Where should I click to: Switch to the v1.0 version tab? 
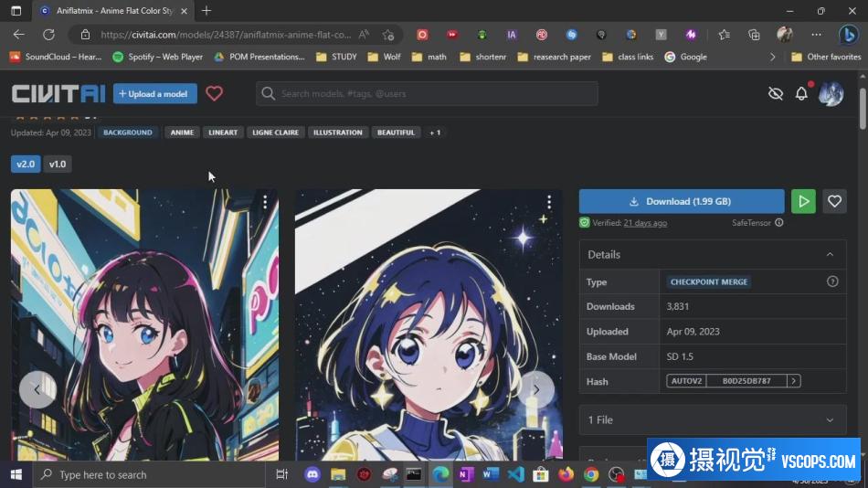pyautogui.click(x=58, y=164)
